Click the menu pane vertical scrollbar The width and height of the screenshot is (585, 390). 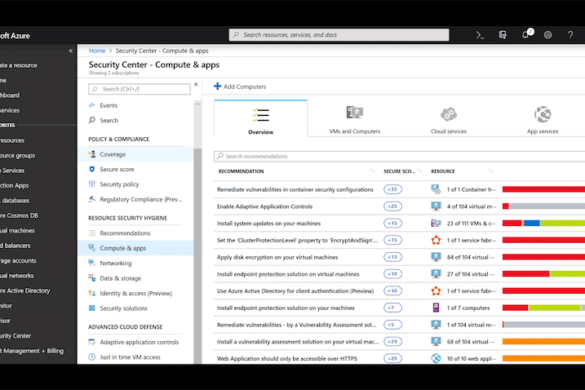pos(198,256)
